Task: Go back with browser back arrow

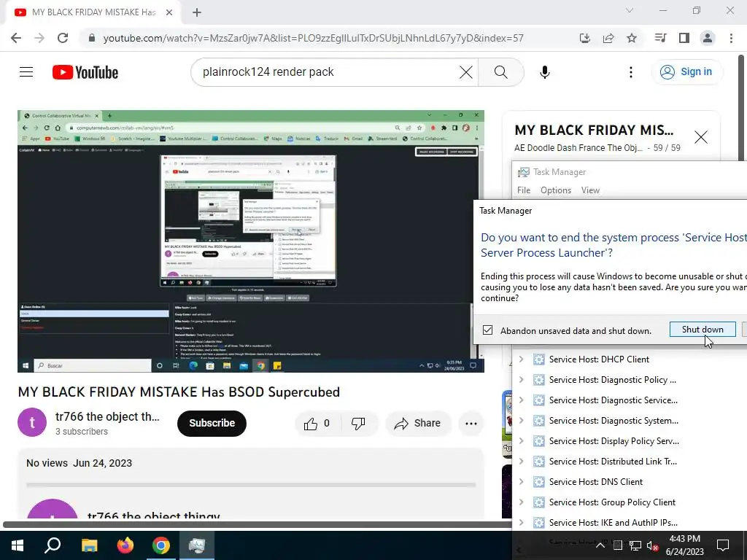Action: point(16,38)
